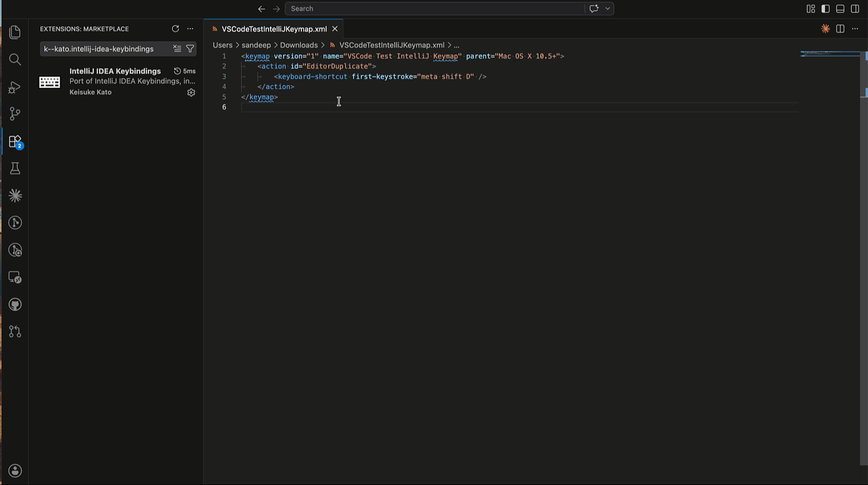Click the editor vertical scrollbar
This screenshot has height=485, width=868.
(x=864, y=259)
